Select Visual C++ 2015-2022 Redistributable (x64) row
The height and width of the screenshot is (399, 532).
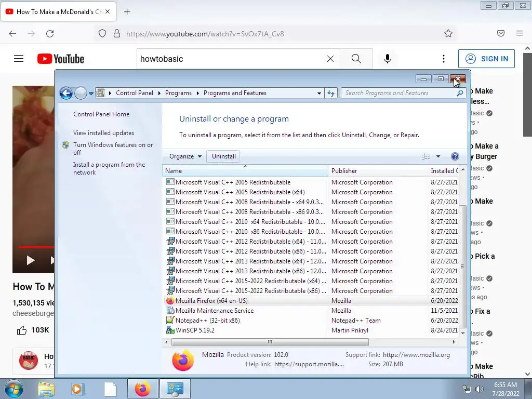pos(312,281)
